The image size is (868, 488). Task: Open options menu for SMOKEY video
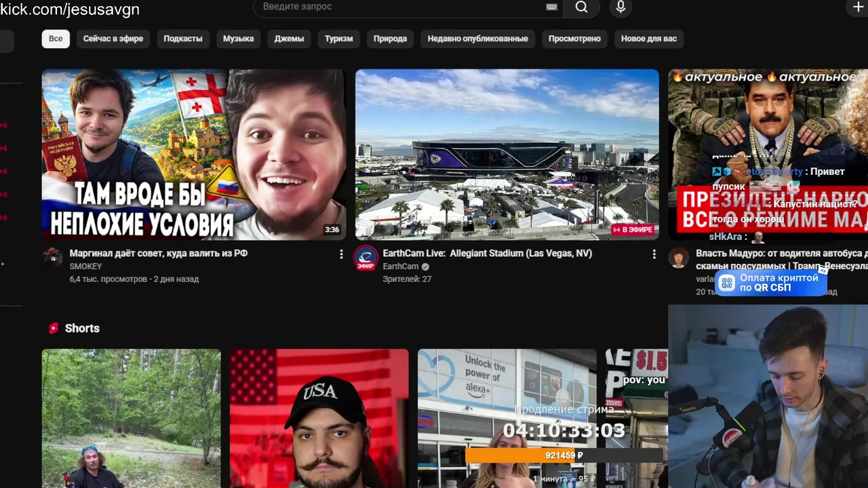[340, 254]
